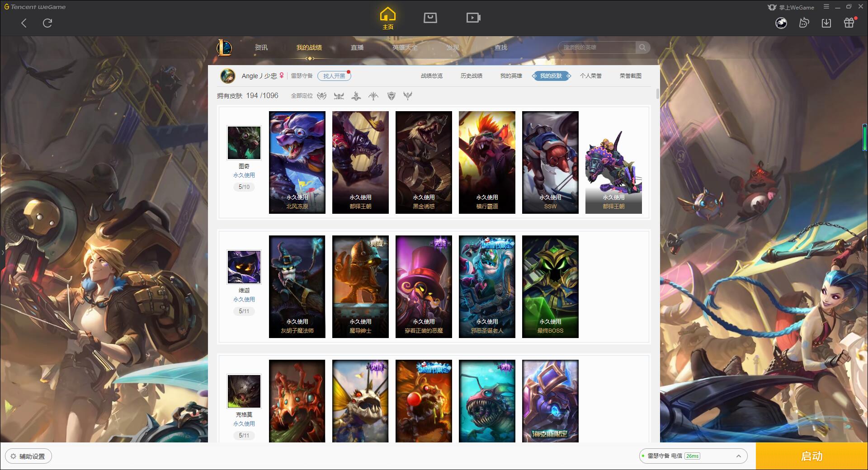This screenshot has height=470, width=868.
Task: Click the 维迦 champion portrait
Action: coord(244,267)
